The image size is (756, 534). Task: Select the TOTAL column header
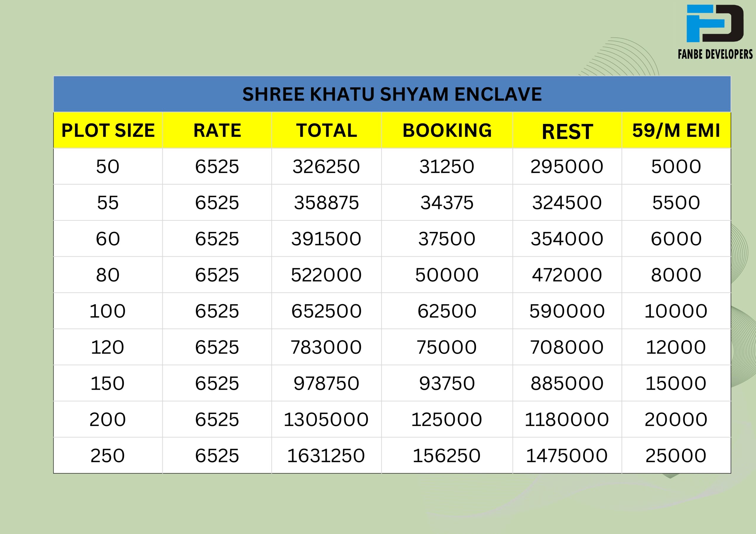[x=326, y=131]
